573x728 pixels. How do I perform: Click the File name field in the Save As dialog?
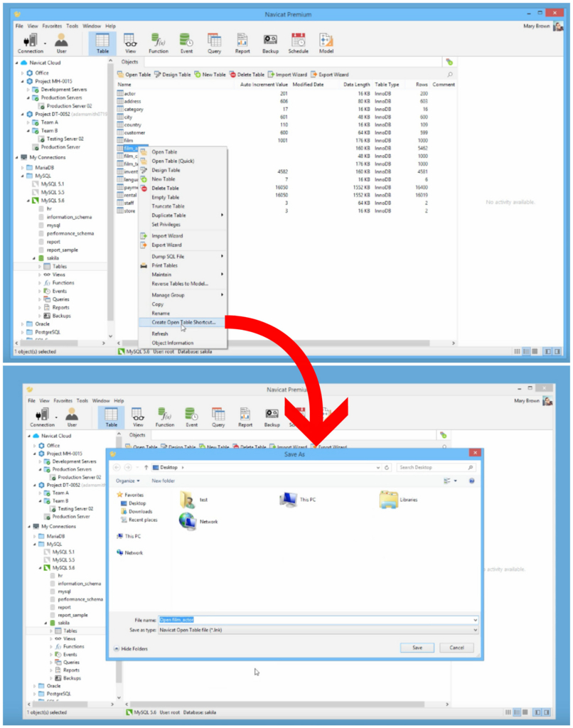coord(318,620)
